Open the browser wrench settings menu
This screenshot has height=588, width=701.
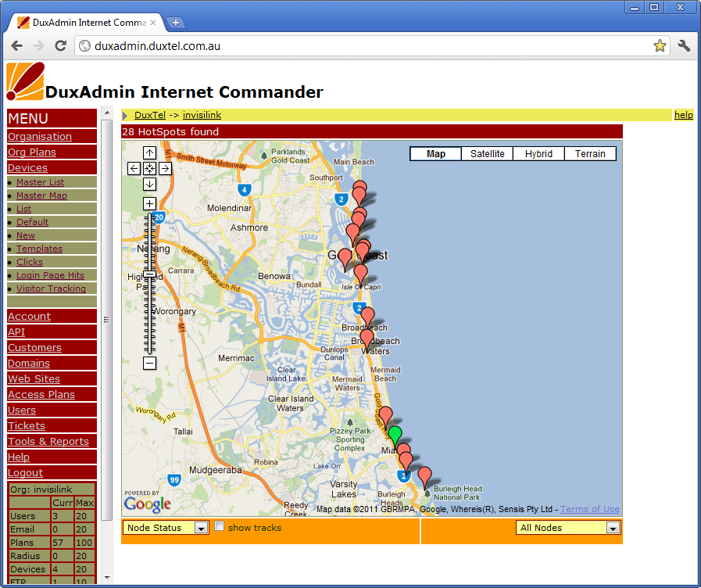tap(684, 45)
